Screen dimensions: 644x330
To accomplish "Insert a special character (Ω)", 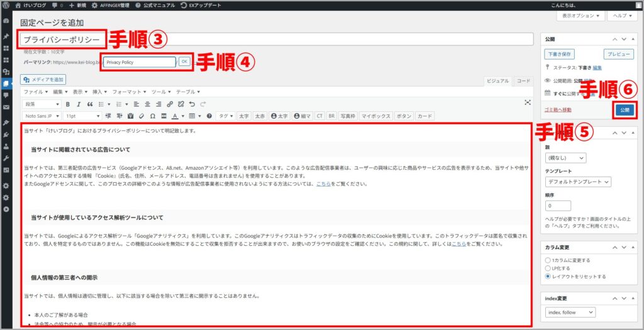I will pos(153,116).
